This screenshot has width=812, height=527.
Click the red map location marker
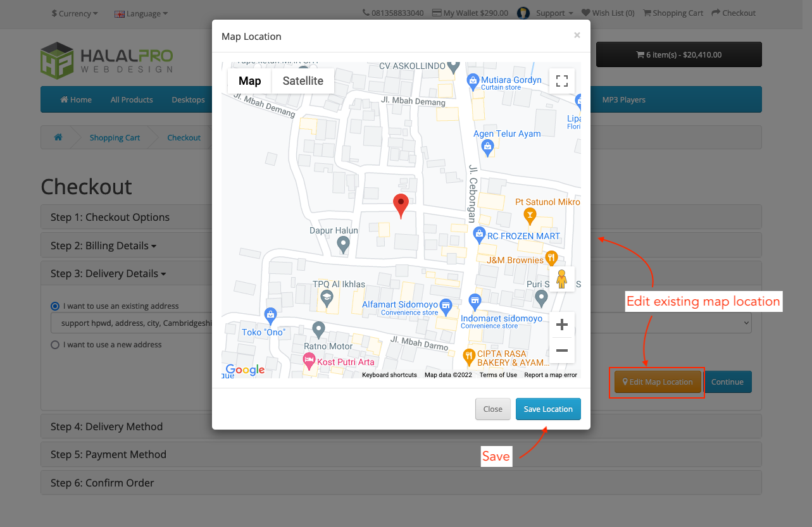tap(401, 204)
